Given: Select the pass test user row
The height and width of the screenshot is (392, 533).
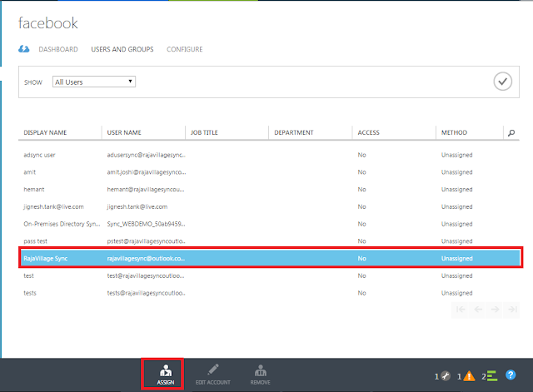Looking at the screenshot, I should (x=269, y=241).
